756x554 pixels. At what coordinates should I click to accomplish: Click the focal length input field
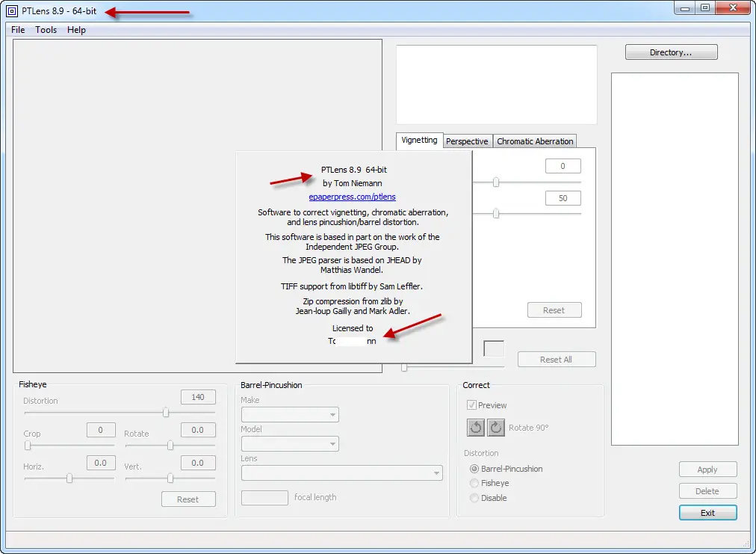point(264,497)
